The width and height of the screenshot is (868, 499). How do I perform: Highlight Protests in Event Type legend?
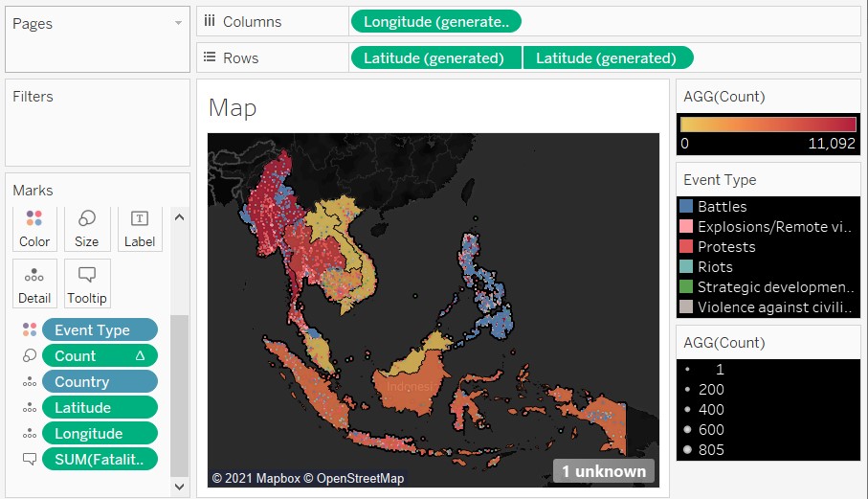pyautogui.click(x=725, y=247)
